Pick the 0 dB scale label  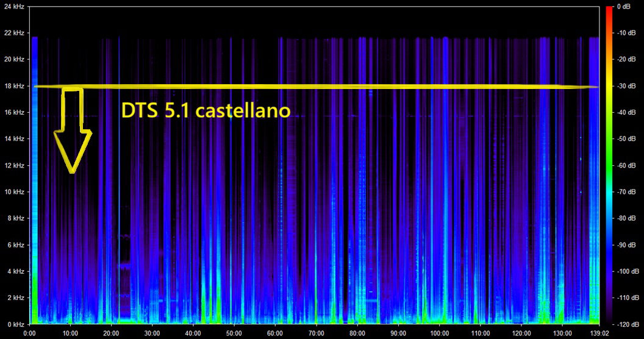[x=624, y=7]
